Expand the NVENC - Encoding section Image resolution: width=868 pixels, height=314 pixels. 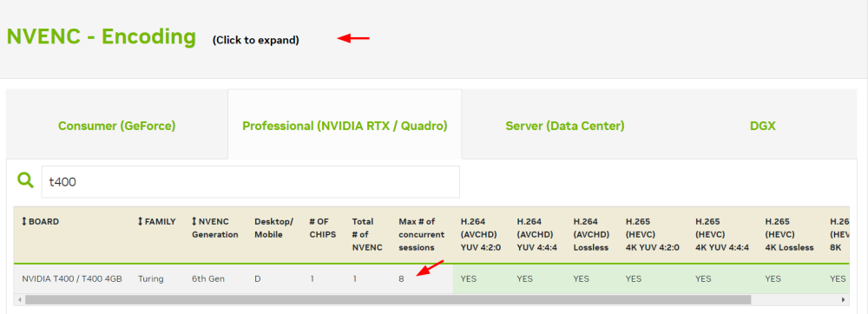coord(101,37)
